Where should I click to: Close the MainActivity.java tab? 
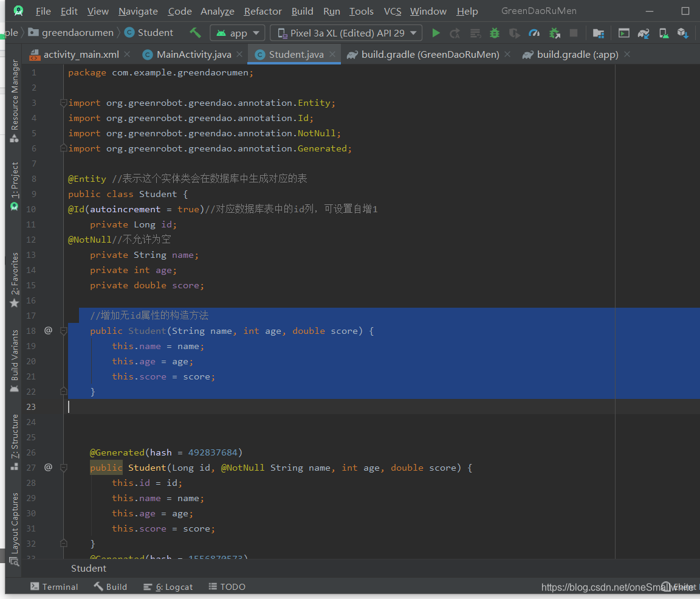click(x=239, y=54)
